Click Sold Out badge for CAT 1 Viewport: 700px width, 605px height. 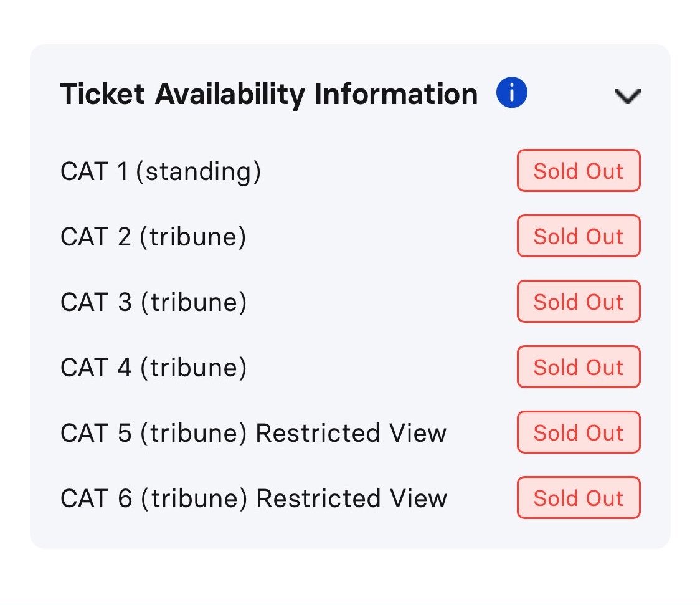click(579, 171)
